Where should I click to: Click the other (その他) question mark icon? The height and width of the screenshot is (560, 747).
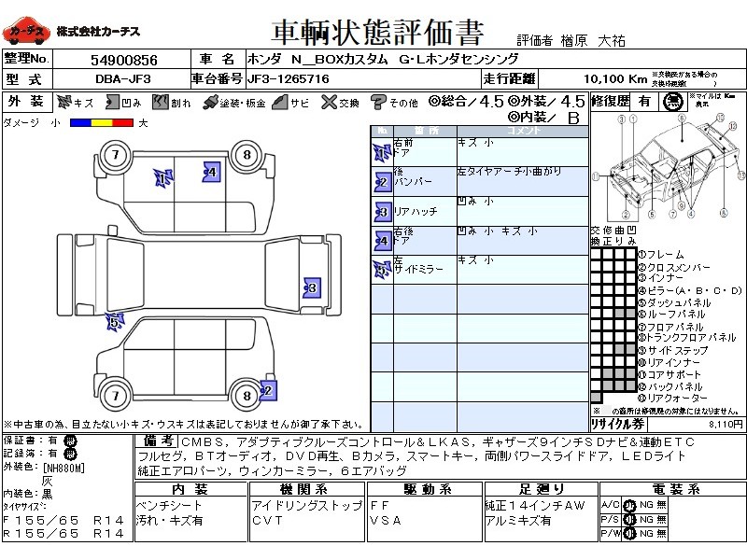pyautogui.click(x=378, y=102)
